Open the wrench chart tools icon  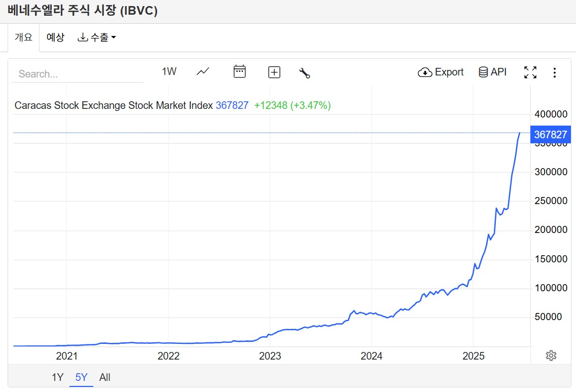[x=304, y=73]
